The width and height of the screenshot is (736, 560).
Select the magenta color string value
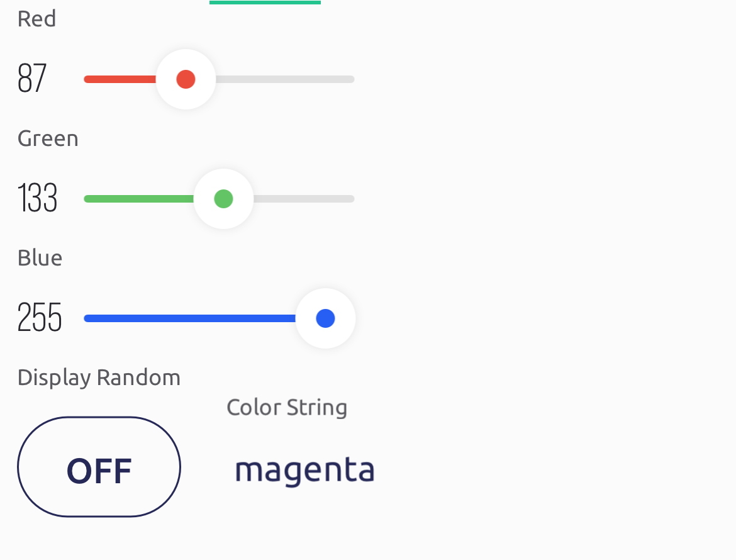coord(304,471)
